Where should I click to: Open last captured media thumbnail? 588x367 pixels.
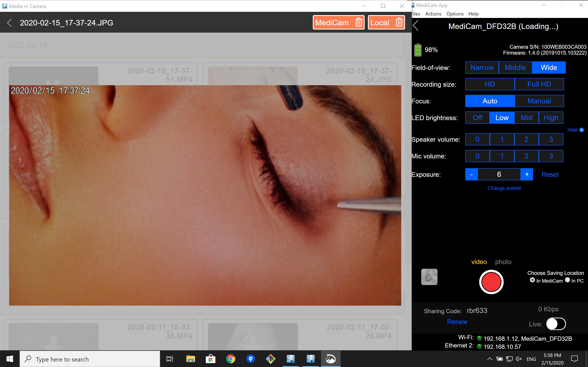[x=429, y=277]
